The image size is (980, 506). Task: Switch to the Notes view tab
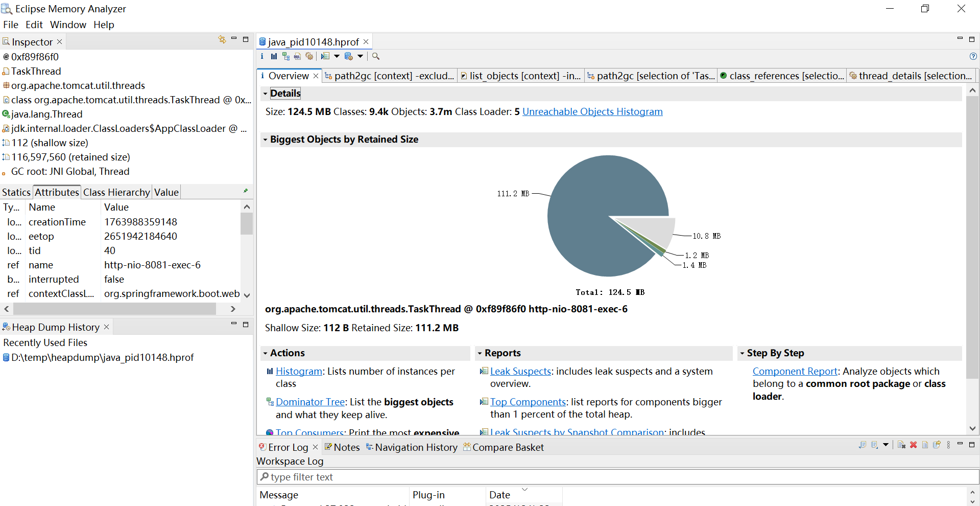[342, 447]
